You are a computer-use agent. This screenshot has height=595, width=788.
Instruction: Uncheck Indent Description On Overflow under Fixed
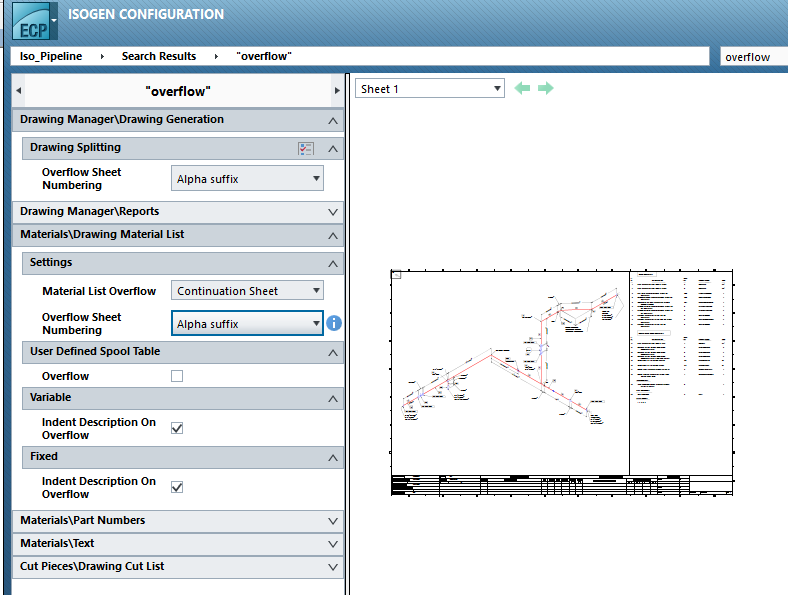point(177,487)
